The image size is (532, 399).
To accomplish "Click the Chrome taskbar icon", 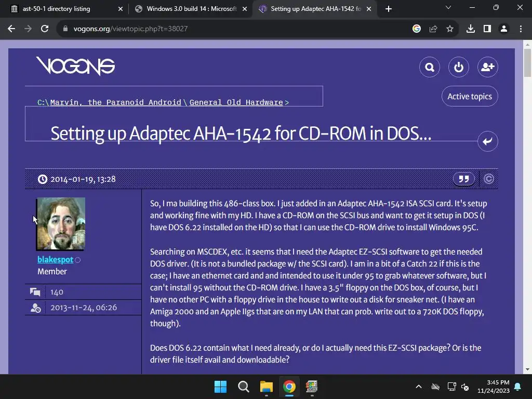I will pos(289,387).
